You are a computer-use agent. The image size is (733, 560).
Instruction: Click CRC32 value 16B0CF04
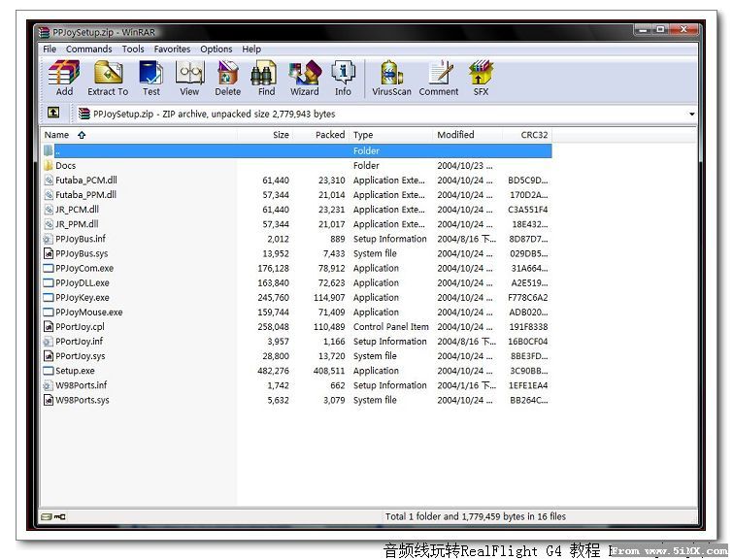tap(528, 342)
